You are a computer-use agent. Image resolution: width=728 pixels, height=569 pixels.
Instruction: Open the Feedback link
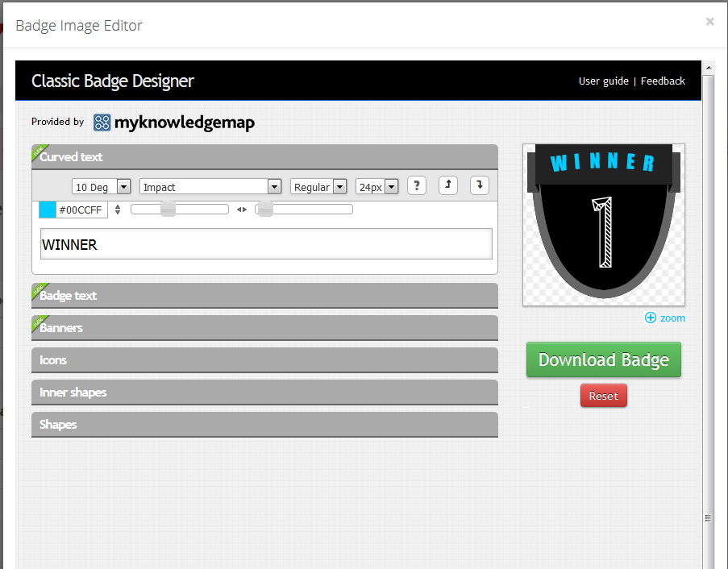(663, 81)
